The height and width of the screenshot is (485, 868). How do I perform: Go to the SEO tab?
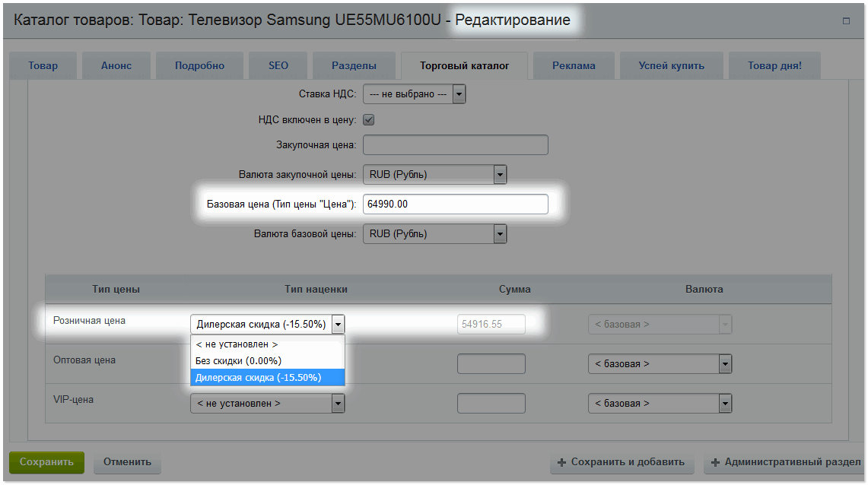tap(278, 66)
